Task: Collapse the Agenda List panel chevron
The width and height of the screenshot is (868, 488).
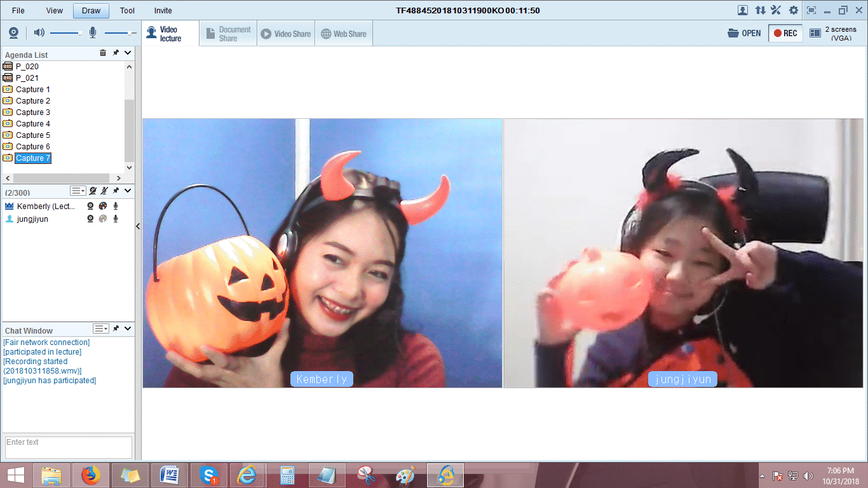Action: pos(128,53)
